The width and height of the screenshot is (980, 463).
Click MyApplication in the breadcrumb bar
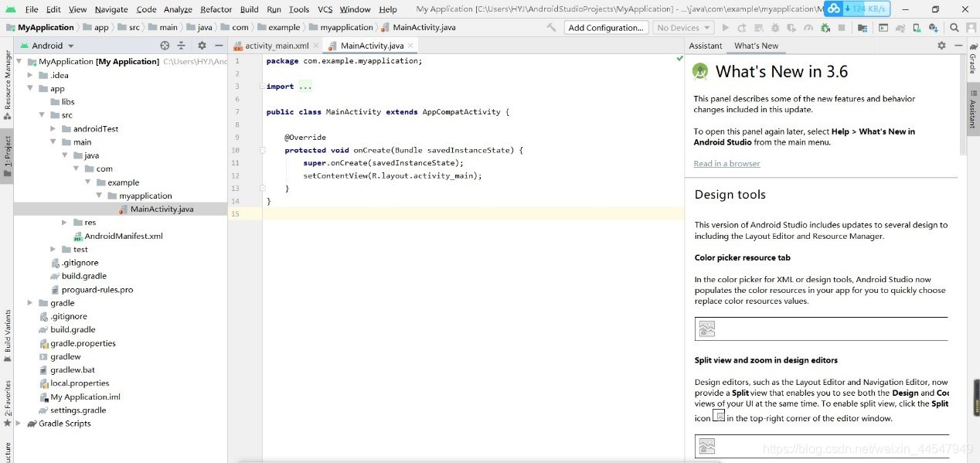46,27
